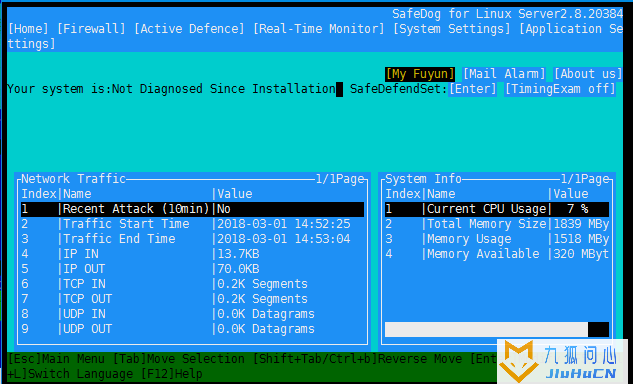
Task: Select the IP IN row
Action: 193,254
